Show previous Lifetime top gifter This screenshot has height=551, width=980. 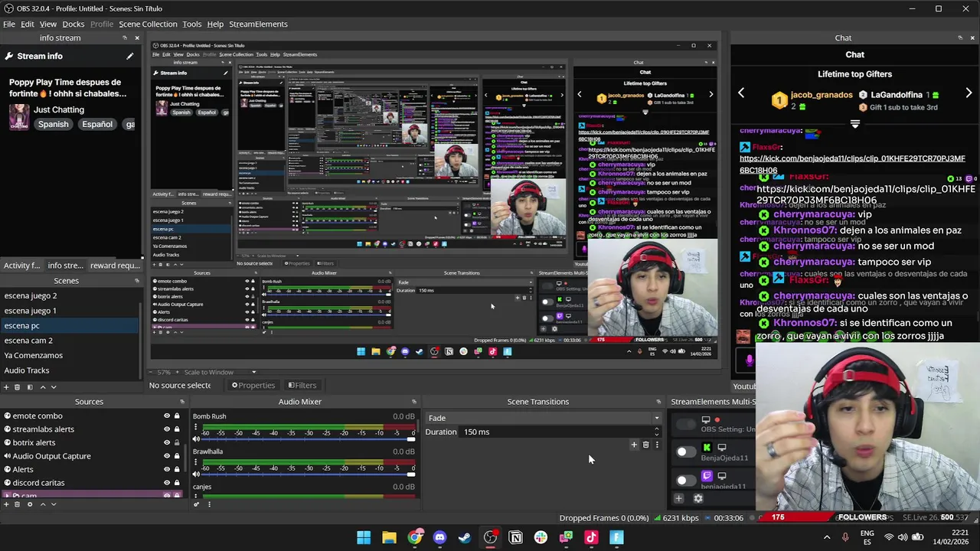coord(741,93)
